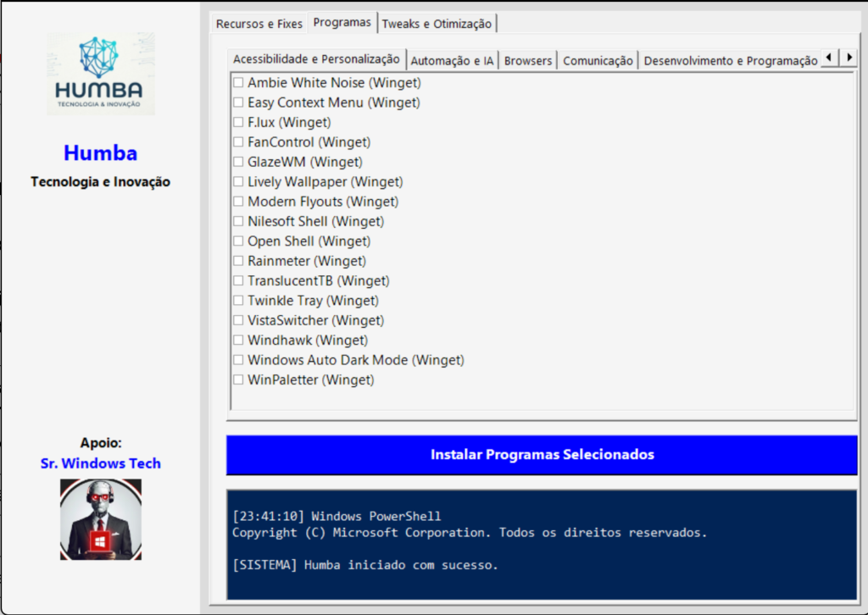868x615 pixels.
Task: Click the Sr. Windows Tech link
Action: (101, 463)
